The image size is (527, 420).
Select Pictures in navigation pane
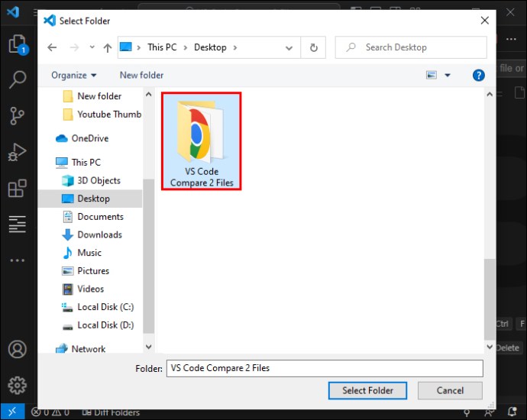pyautogui.click(x=86, y=271)
